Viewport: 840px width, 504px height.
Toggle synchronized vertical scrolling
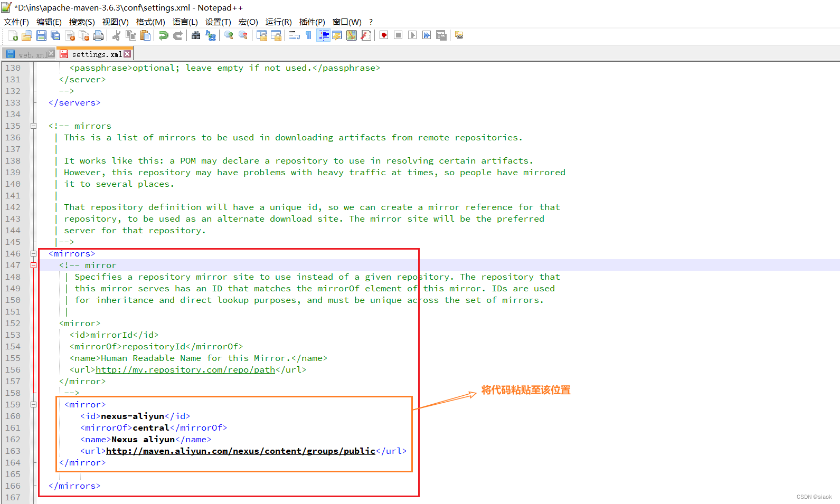click(261, 35)
